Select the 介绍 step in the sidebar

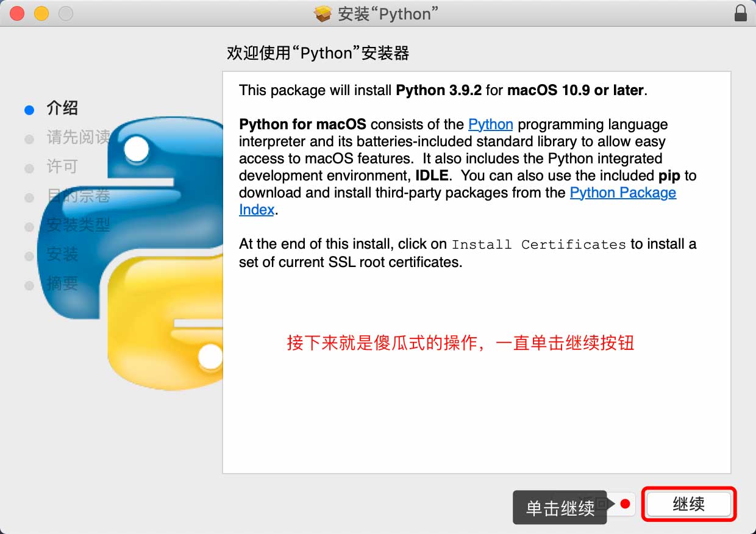click(x=63, y=108)
